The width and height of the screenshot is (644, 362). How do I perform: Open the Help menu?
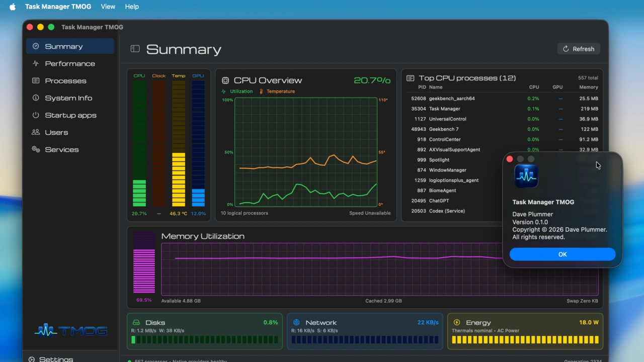(132, 7)
